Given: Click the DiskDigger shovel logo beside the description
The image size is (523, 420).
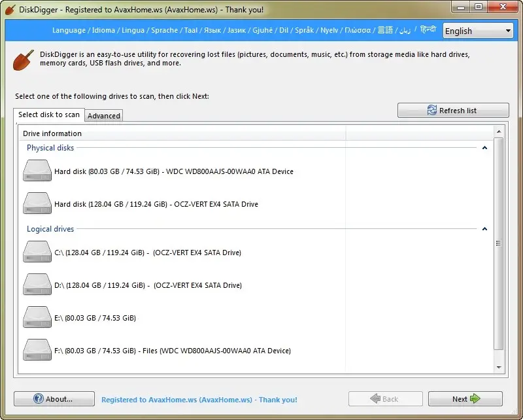Looking at the screenshot, I should tap(24, 60).
